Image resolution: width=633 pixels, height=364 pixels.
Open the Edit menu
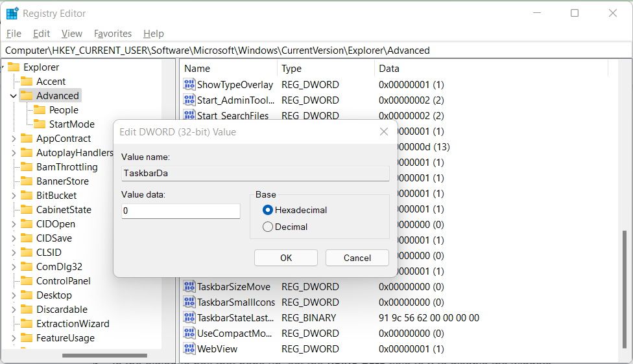click(x=42, y=34)
